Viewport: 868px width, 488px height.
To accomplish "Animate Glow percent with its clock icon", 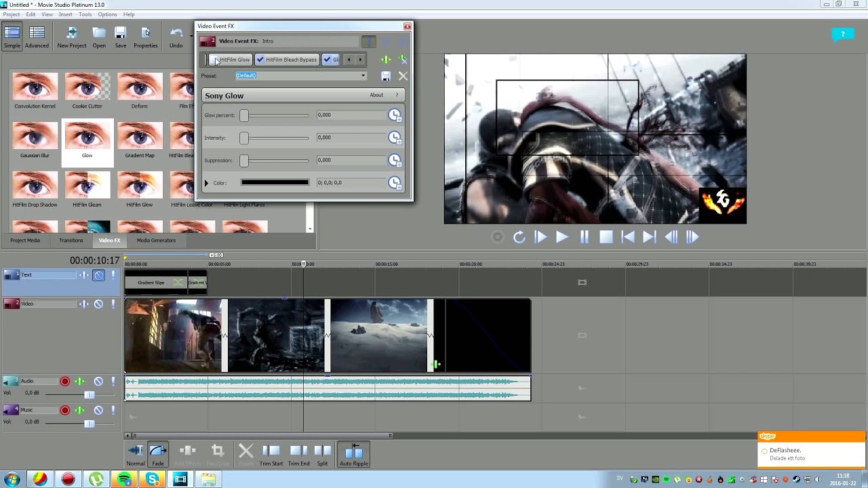I will click(x=395, y=115).
